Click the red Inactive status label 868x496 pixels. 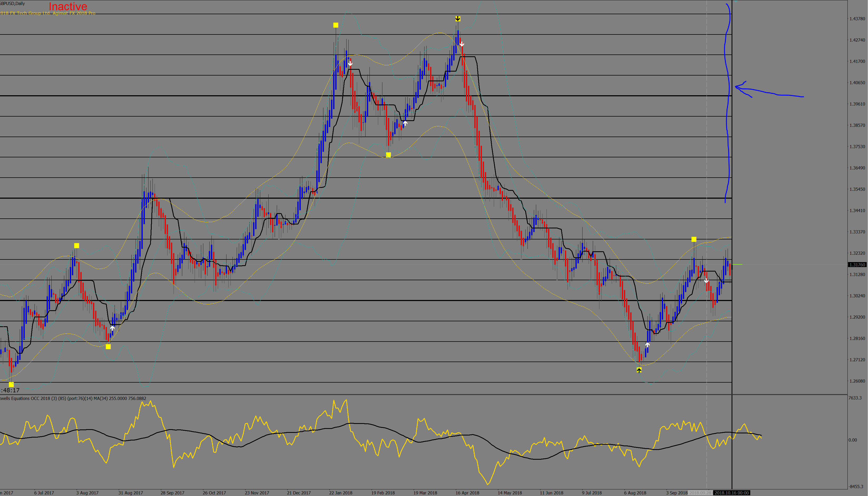tap(68, 6)
